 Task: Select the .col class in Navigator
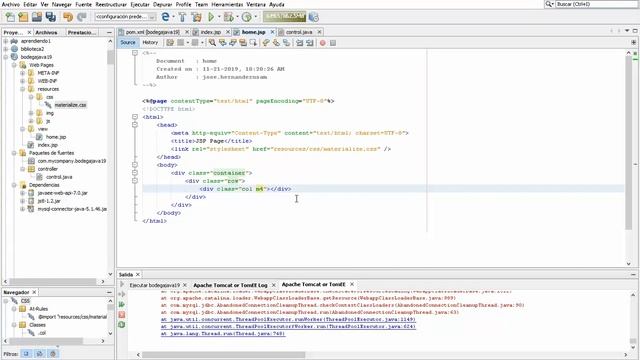pos(42,333)
